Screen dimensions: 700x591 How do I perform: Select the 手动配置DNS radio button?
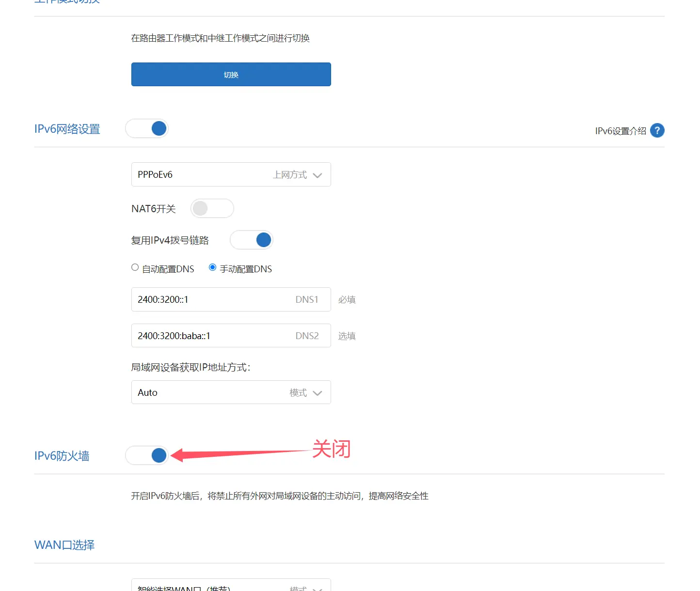pos(212,267)
